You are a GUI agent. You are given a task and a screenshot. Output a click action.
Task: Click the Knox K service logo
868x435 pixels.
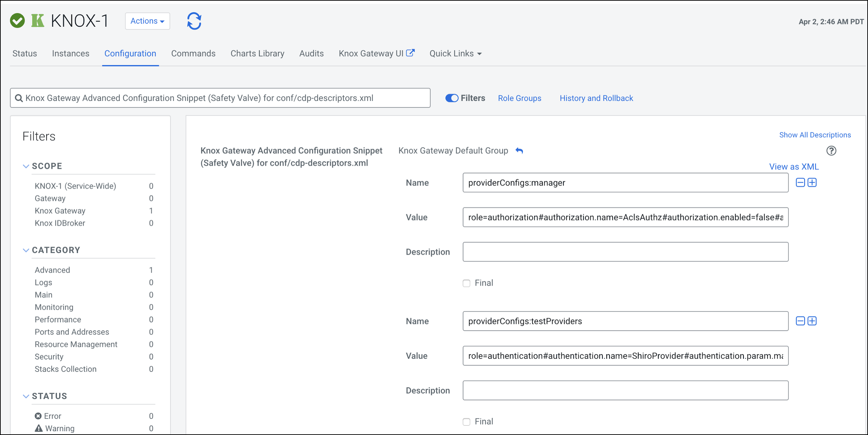pyautogui.click(x=38, y=21)
